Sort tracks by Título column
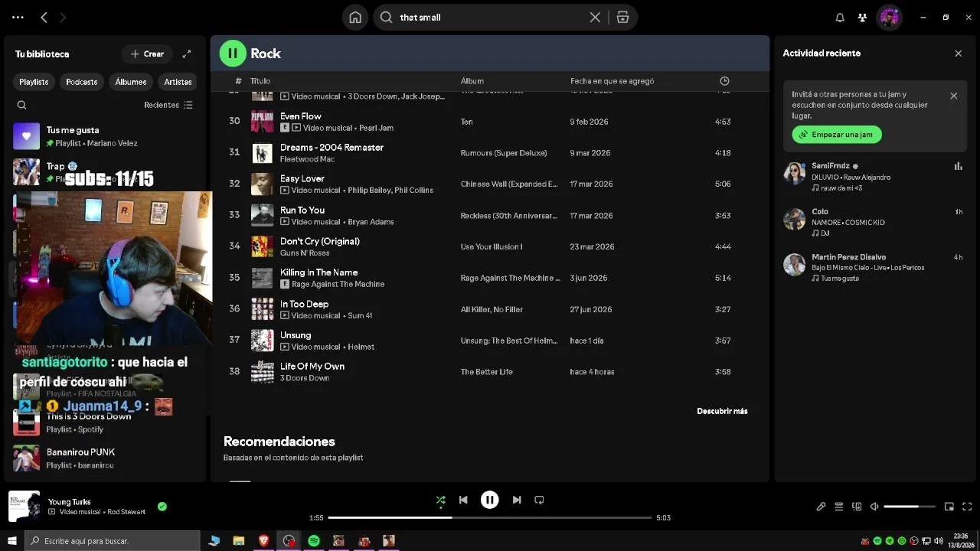Screen dimensions: 980x551 pyautogui.click(x=260, y=81)
